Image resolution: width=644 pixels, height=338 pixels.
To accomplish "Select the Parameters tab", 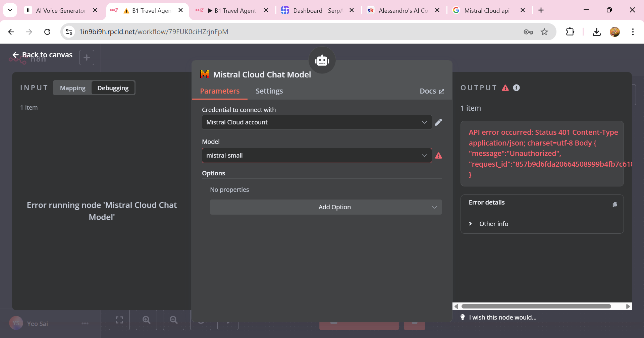I will 220,91.
